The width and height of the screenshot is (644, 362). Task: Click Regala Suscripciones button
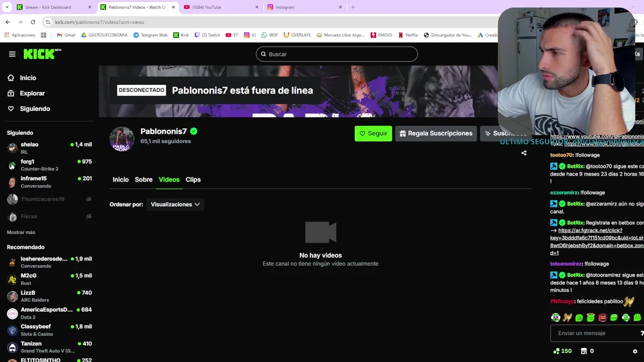[436, 133]
